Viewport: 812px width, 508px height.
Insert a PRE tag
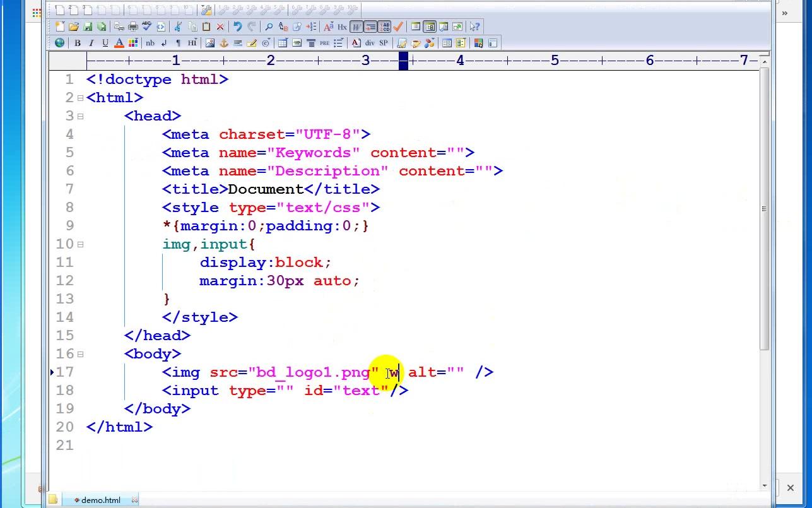(324, 43)
